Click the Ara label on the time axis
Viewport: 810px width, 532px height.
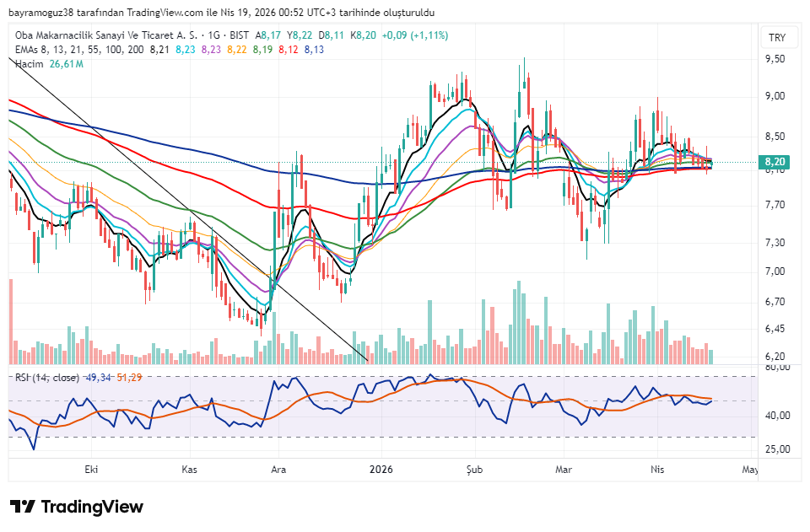tap(278, 470)
